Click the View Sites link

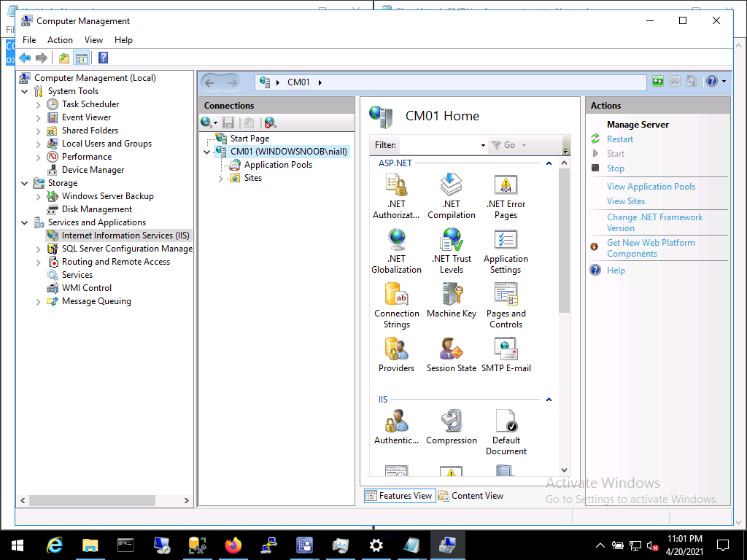(x=625, y=201)
